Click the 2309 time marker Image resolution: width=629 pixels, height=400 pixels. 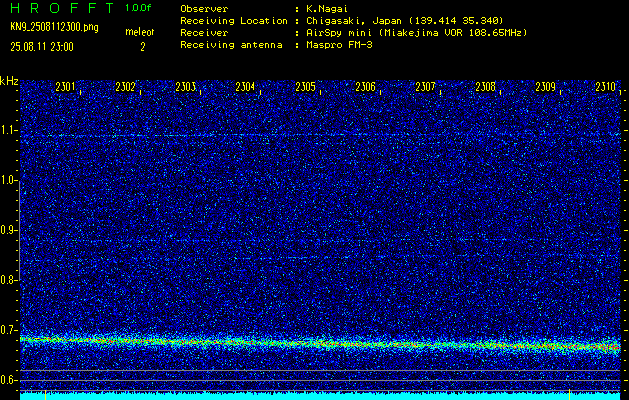coord(546,87)
